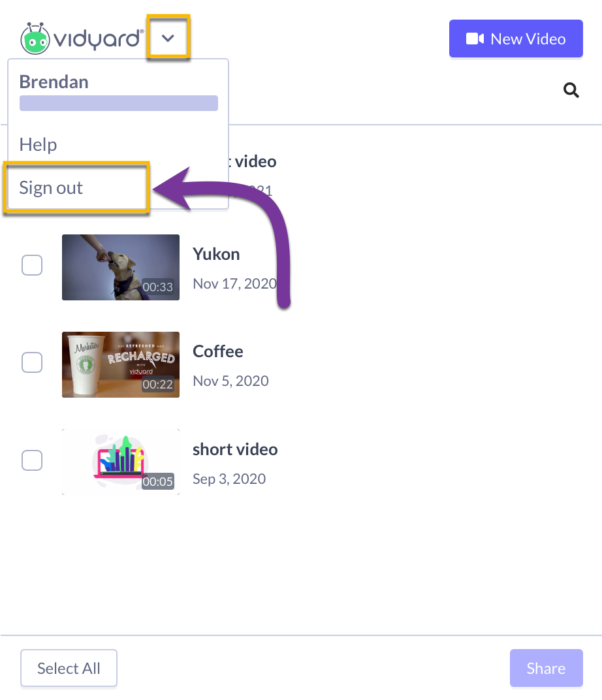Image resolution: width=602 pixels, height=700 pixels.
Task: Collapse the account menu chevron
Action: (x=168, y=38)
